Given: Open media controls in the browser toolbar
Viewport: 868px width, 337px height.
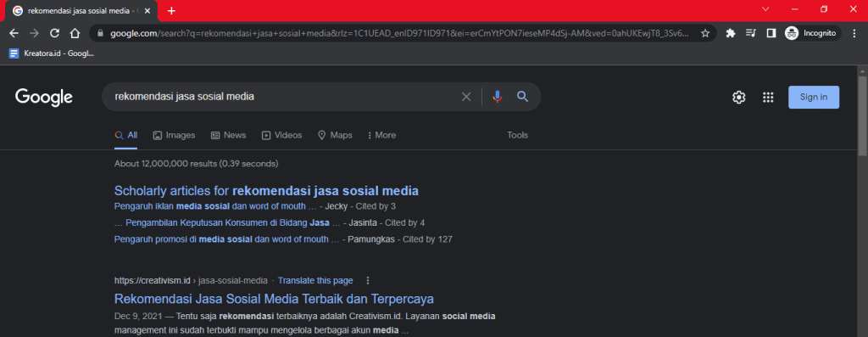Looking at the screenshot, I should (751, 33).
